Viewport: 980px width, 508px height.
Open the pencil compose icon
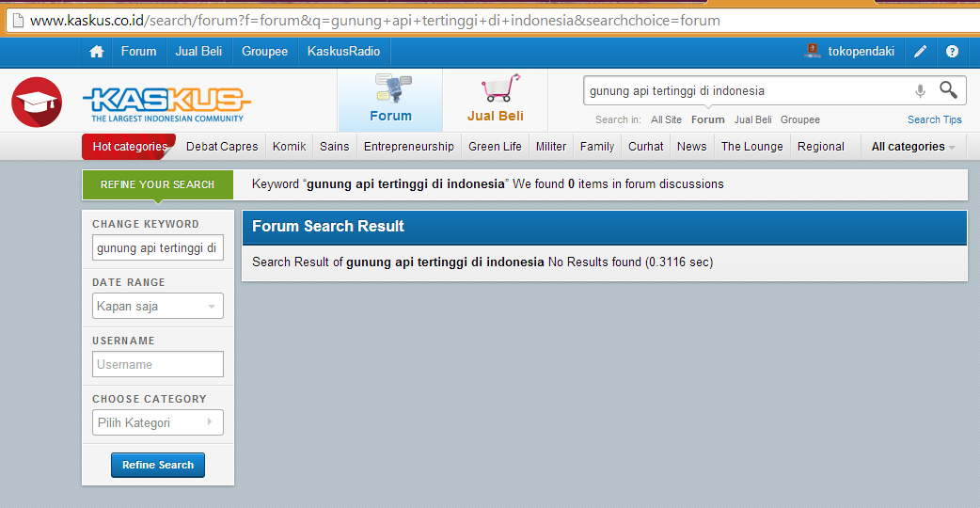tap(920, 51)
